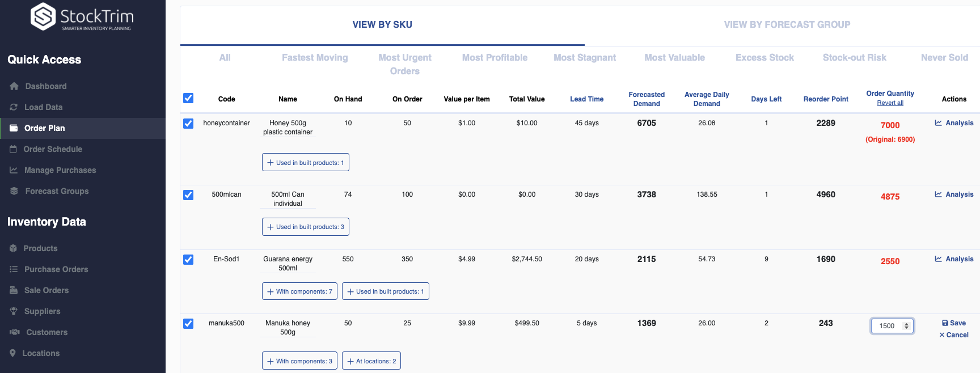Sort by Forecasted Demand column header
The image size is (980, 373).
point(647,99)
